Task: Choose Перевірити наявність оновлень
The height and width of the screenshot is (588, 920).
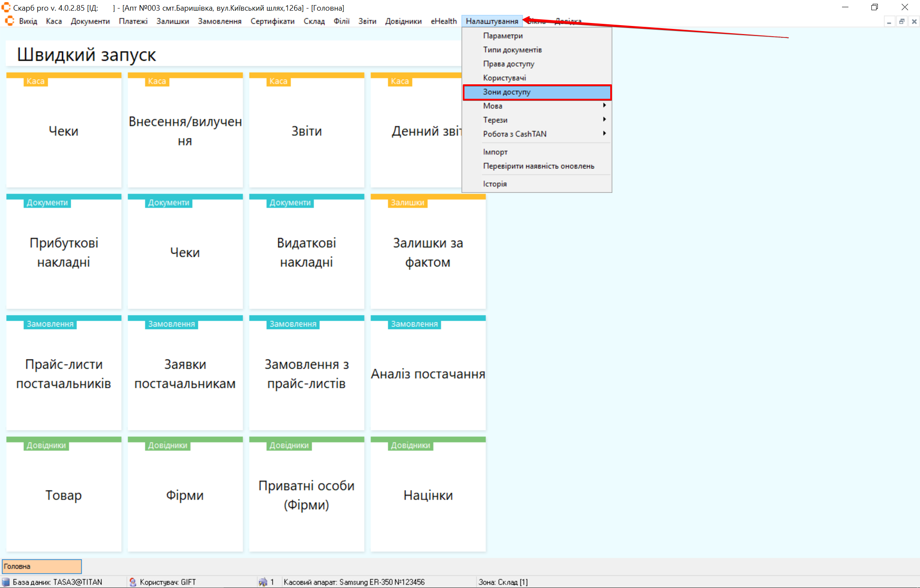Action: tap(538, 166)
